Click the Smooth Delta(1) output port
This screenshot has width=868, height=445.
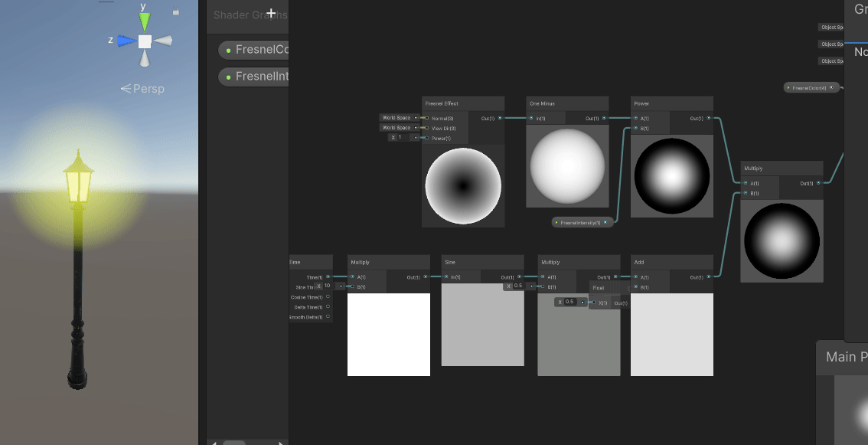[328, 317]
